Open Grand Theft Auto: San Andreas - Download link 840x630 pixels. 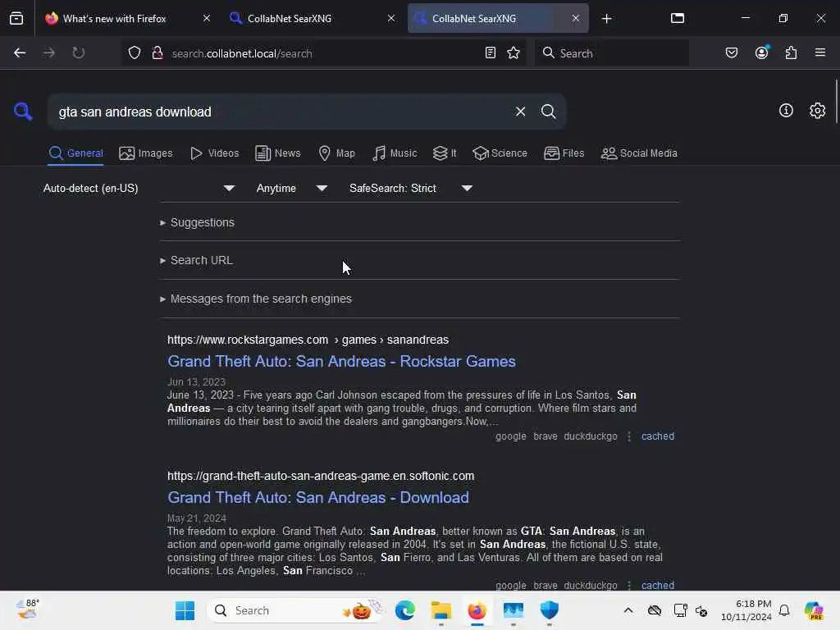pos(318,497)
